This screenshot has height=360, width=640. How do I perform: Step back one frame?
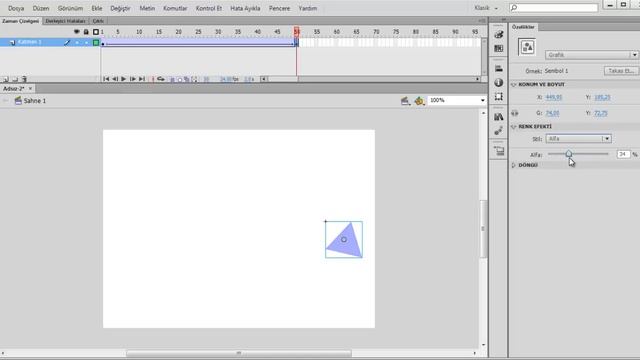(115, 79)
